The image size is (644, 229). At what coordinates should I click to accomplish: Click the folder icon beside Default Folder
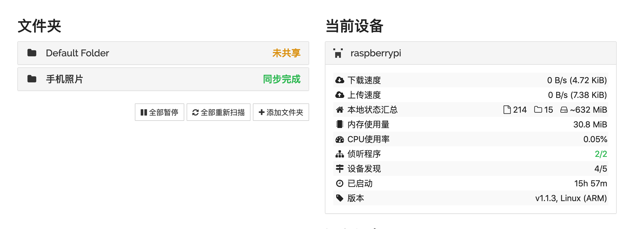click(32, 53)
